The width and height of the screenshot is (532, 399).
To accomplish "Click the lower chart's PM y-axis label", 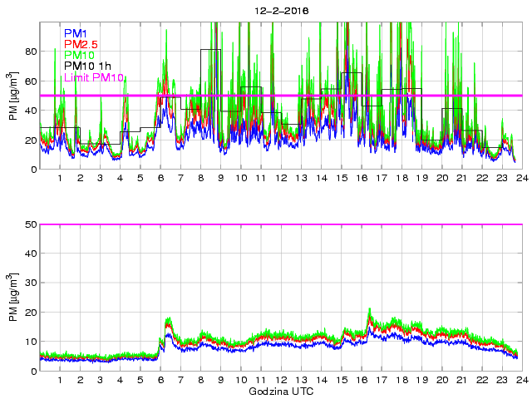I will 12,297.
